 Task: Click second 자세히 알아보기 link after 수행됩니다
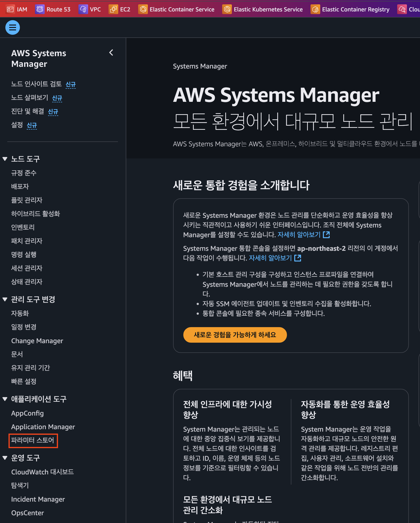pos(270,258)
